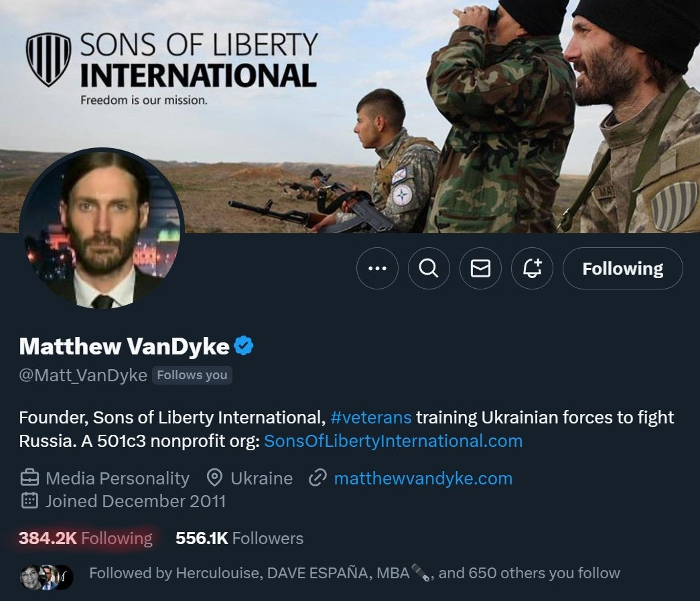This screenshot has width=700, height=601.
Task: Click the calendar icon near Joined date
Action: click(30, 501)
